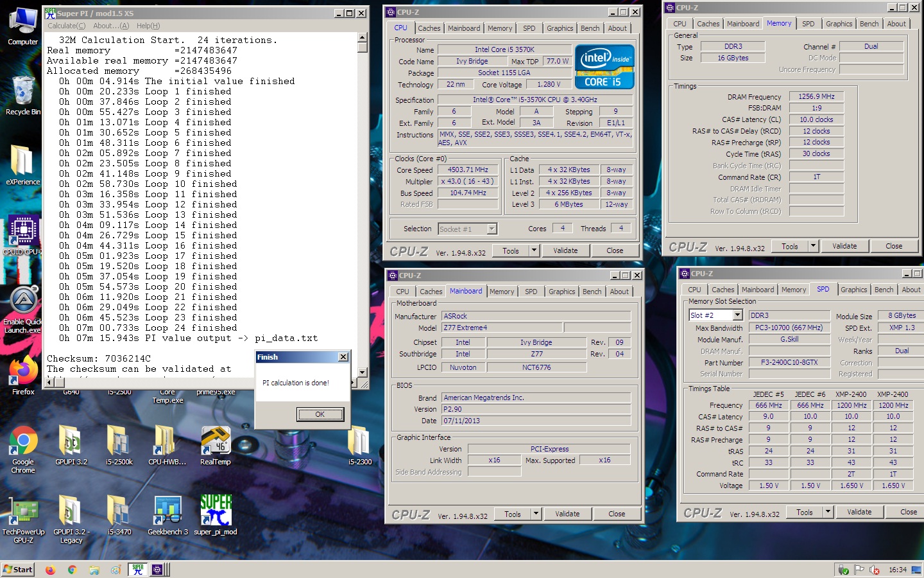Select SPD tab in Mainboard window
The height and width of the screenshot is (578, 924).
[531, 292]
